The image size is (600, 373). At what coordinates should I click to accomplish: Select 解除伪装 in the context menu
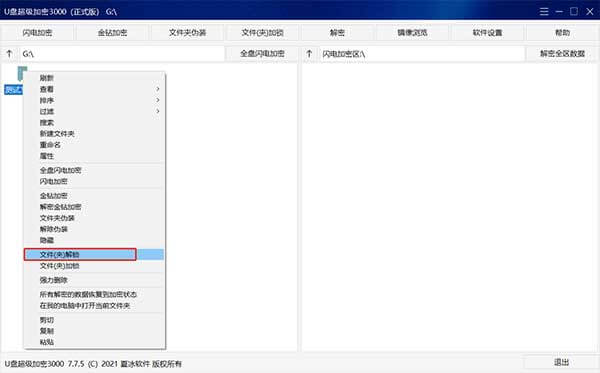(x=94, y=229)
